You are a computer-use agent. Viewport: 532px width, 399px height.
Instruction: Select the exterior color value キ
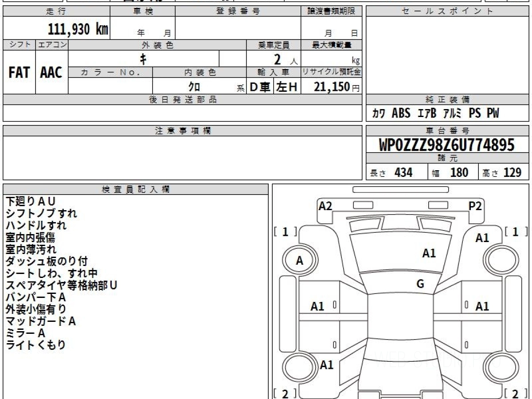tap(143, 59)
